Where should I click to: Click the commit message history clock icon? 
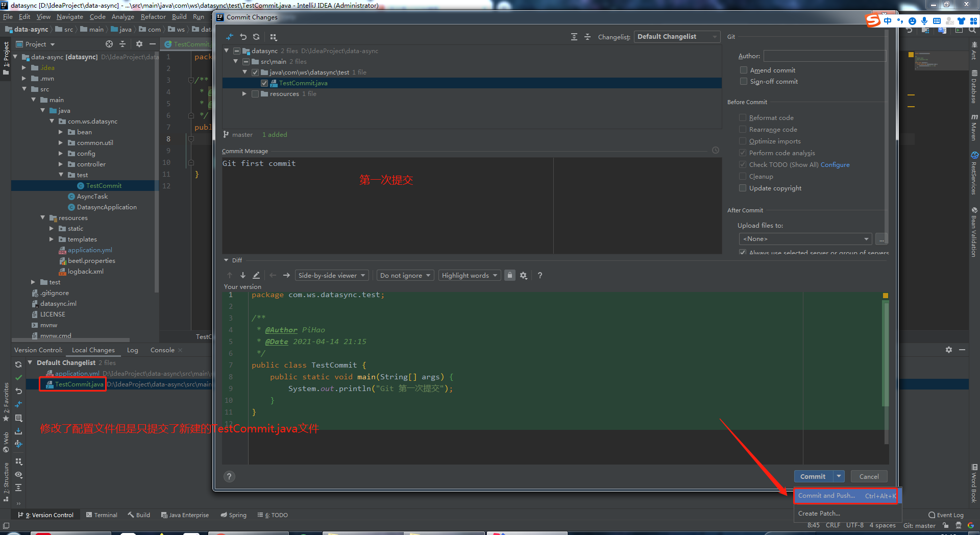pyautogui.click(x=715, y=150)
